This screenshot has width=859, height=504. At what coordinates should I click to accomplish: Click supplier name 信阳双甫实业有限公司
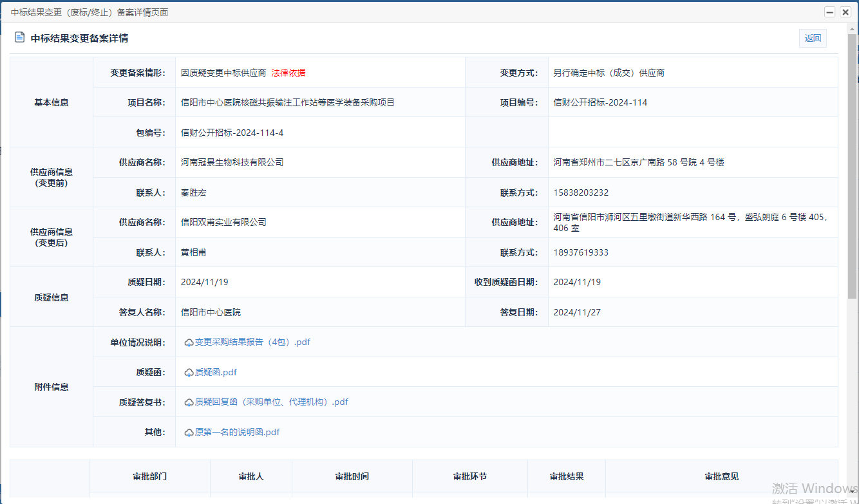223,222
